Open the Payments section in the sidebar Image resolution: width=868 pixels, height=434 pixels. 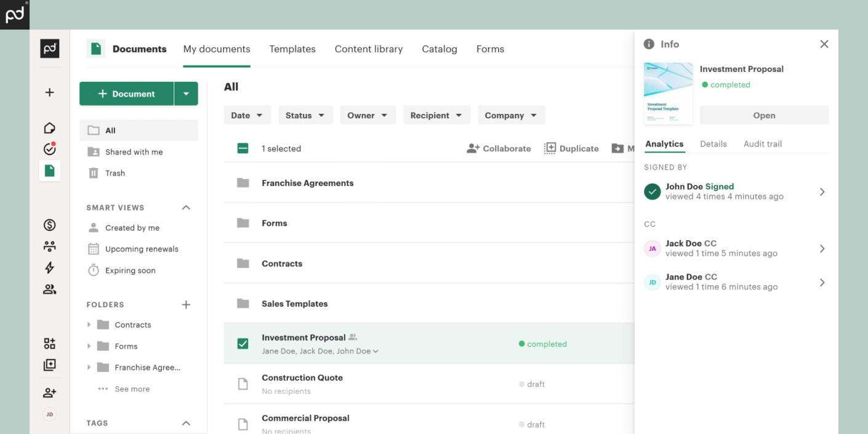[x=49, y=225]
